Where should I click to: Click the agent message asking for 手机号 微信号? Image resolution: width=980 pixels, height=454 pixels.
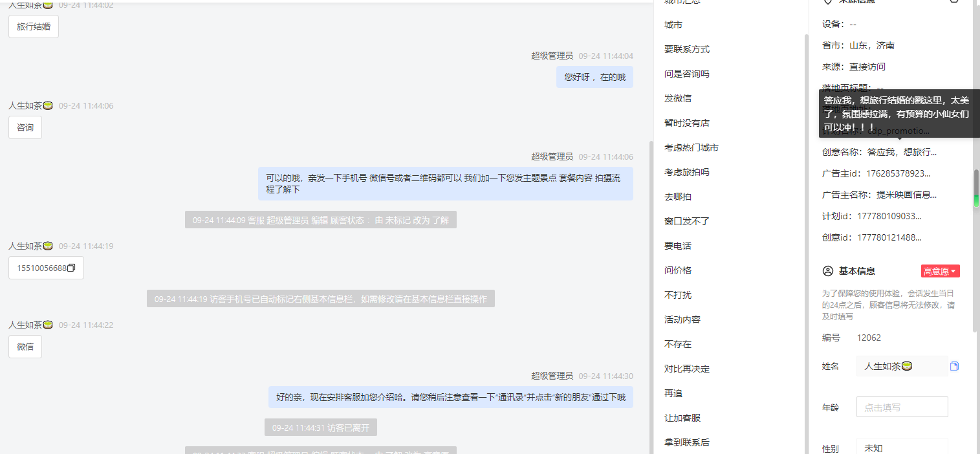[x=446, y=184]
